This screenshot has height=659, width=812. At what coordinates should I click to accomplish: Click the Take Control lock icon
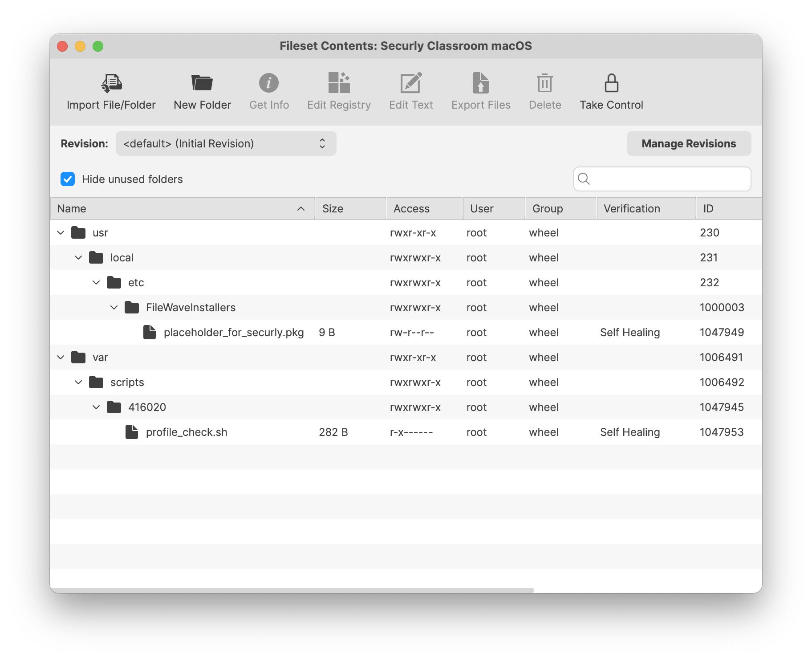611,83
